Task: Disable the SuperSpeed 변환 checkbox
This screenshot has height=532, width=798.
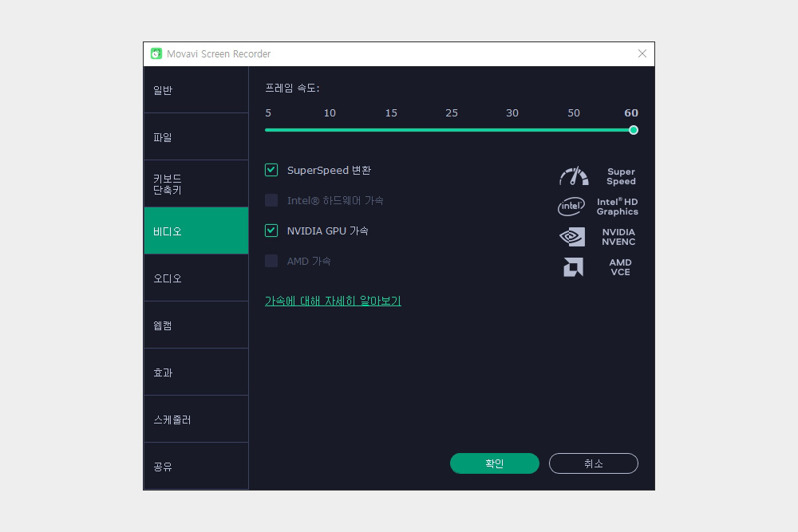Action: tap(271, 170)
